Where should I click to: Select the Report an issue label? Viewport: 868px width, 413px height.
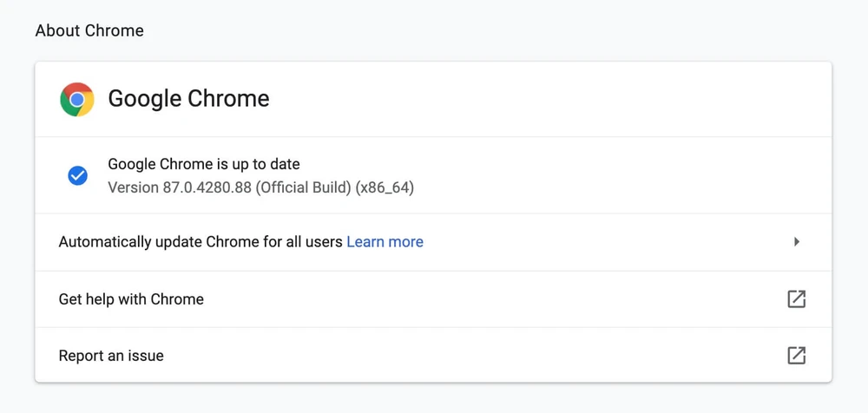pyautogui.click(x=111, y=356)
